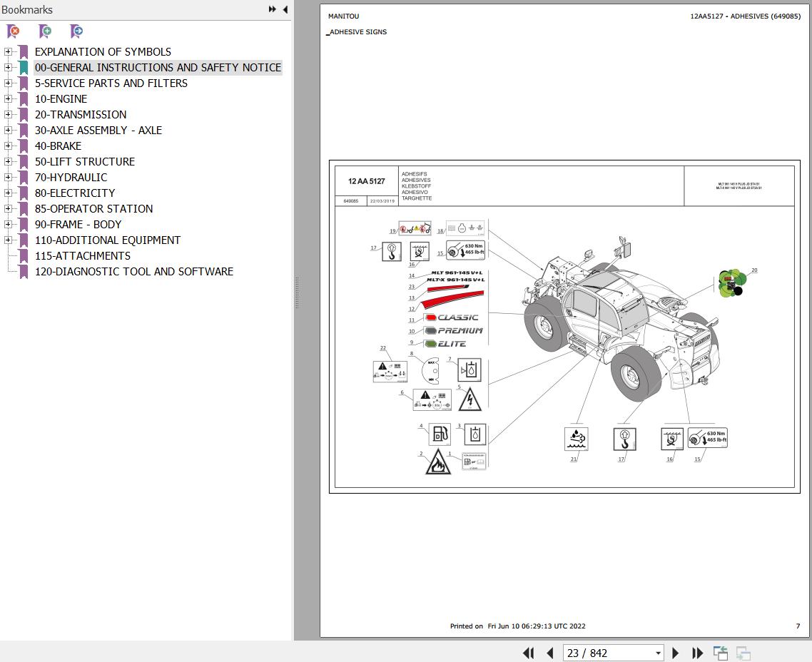This screenshot has width=812, height=662.
Task: Expand 30-AXLE ASSEMBLY - AXLE node
Action: click(8, 131)
